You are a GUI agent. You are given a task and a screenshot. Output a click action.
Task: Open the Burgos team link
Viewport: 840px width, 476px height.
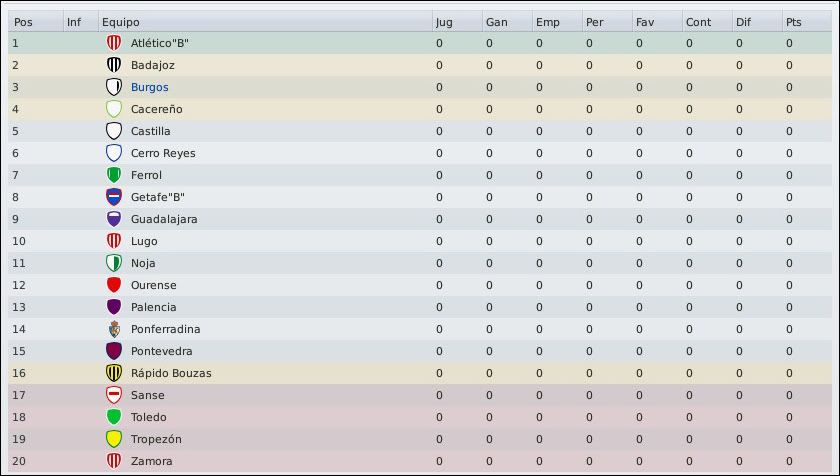(x=149, y=87)
